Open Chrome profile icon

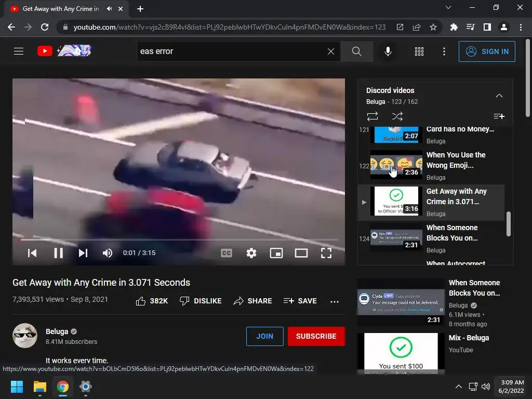(504, 27)
